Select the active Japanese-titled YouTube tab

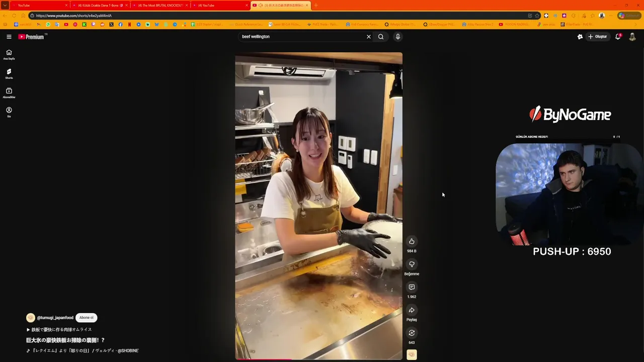click(x=280, y=5)
